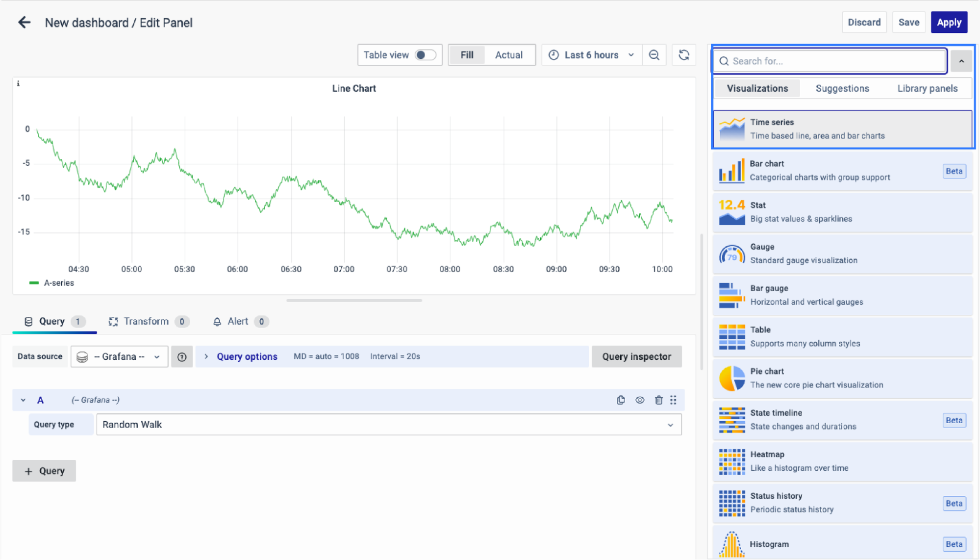This screenshot has height=560, width=980.
Task: Click the Apply button
Action: pyautogui.click(x=949, y=23)
